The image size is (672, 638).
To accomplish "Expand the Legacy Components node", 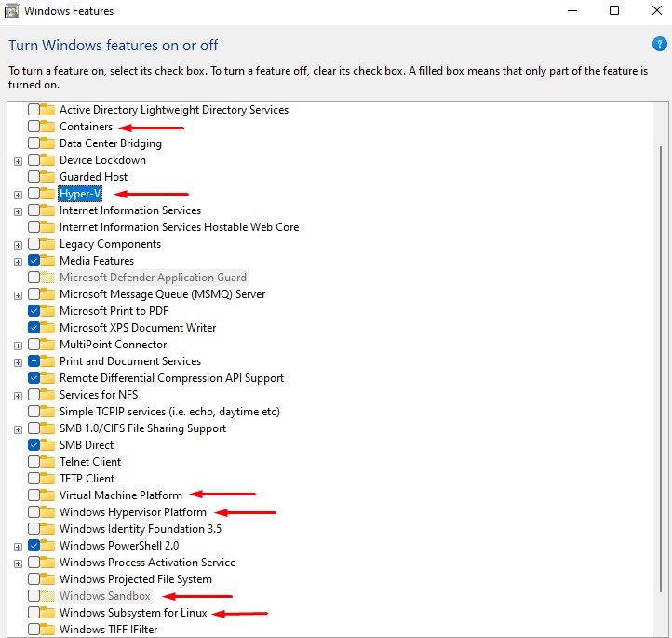I will [18, 245].
